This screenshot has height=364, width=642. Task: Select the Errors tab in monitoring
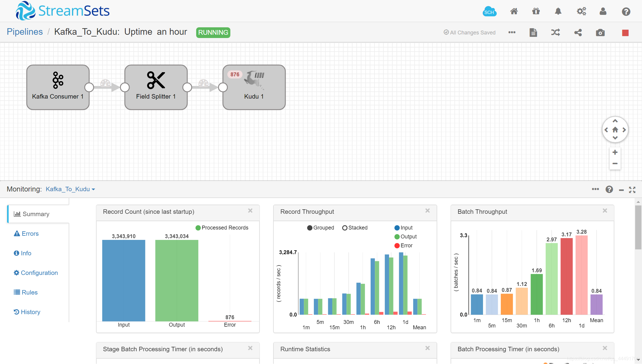[x=29, y=234]
